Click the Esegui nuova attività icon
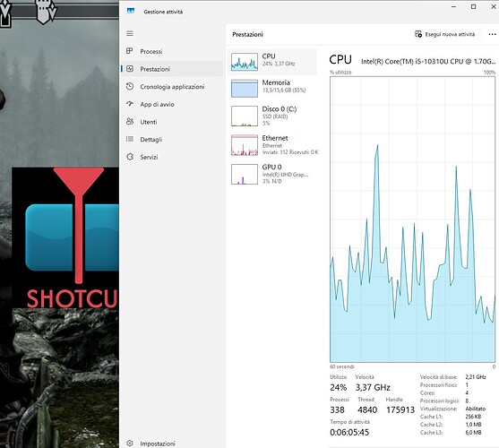The height and width of the screenshot is (448, 499). tap(418, 34)
